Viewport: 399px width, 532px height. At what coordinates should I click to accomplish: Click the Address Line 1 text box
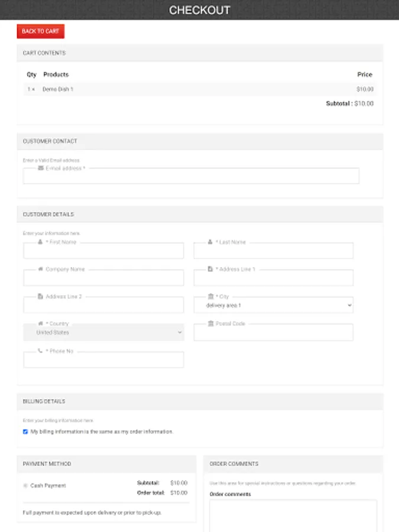pyautogui.click(x=273, y=278)
